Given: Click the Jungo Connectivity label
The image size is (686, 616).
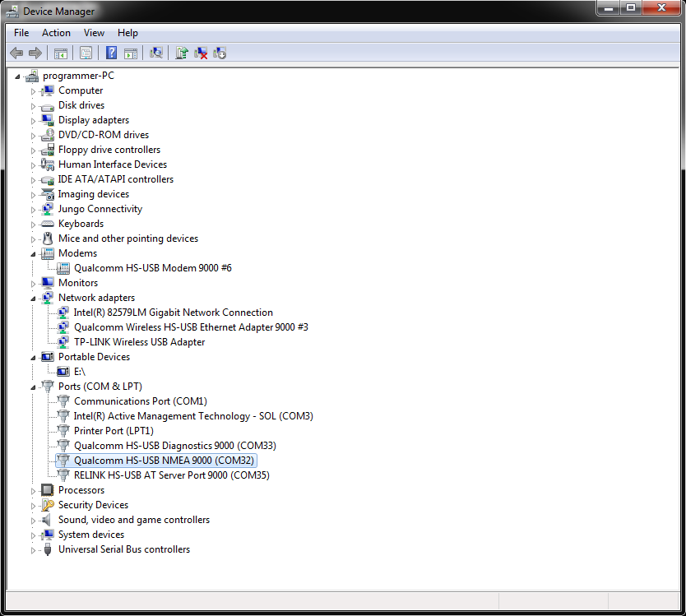Looking at the screenshot, I should point(100,209).
